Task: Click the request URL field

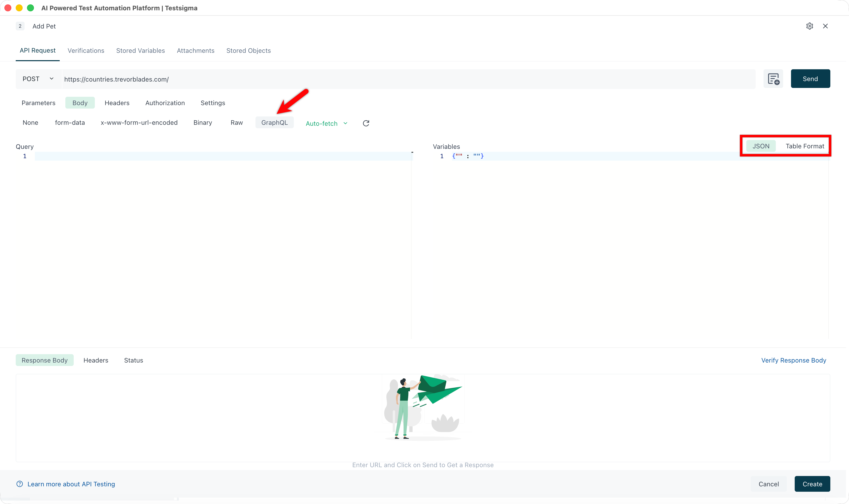Action: coord(272,79)
